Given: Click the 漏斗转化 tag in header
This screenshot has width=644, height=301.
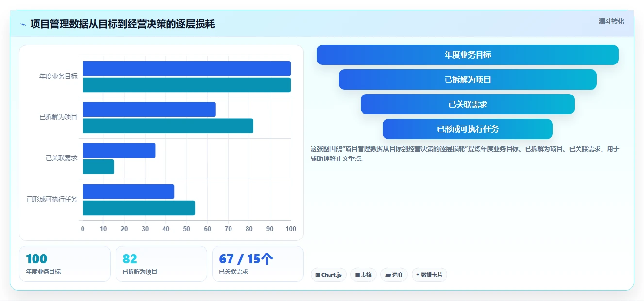Looking at the screenshot, I should point(611,21).
